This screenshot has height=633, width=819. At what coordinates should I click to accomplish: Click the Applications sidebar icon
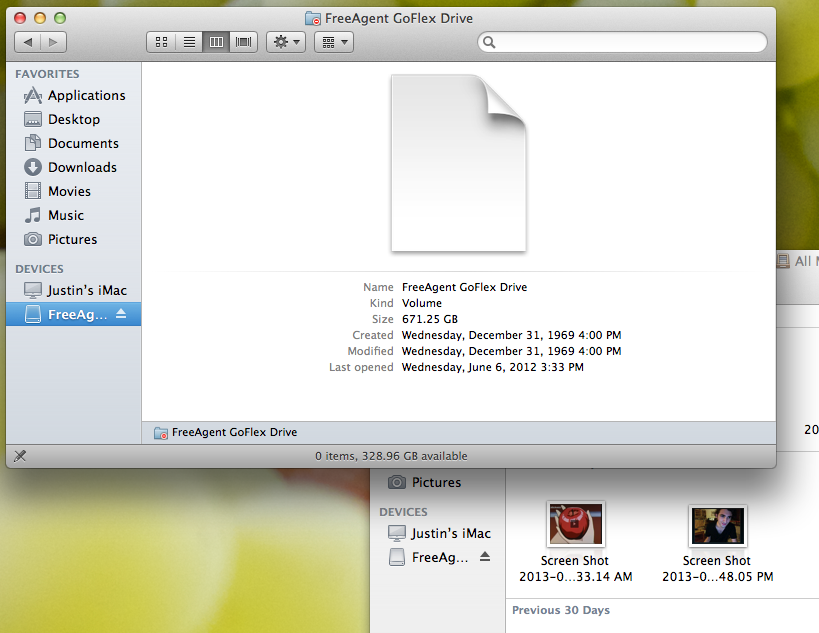click(33, 96)
